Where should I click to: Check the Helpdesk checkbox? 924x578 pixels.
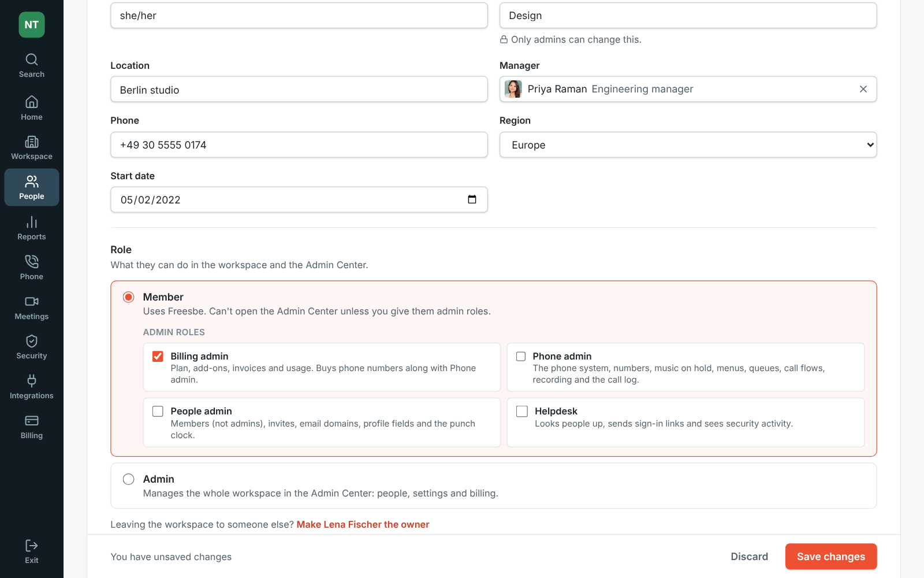point(522,412)
